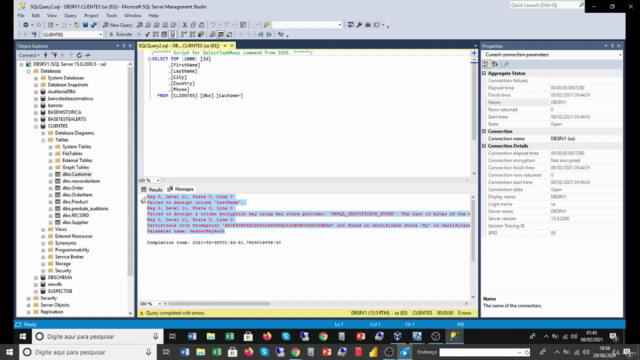
Task: Collapse the CLIENTES database node
Action: [36, 126]
